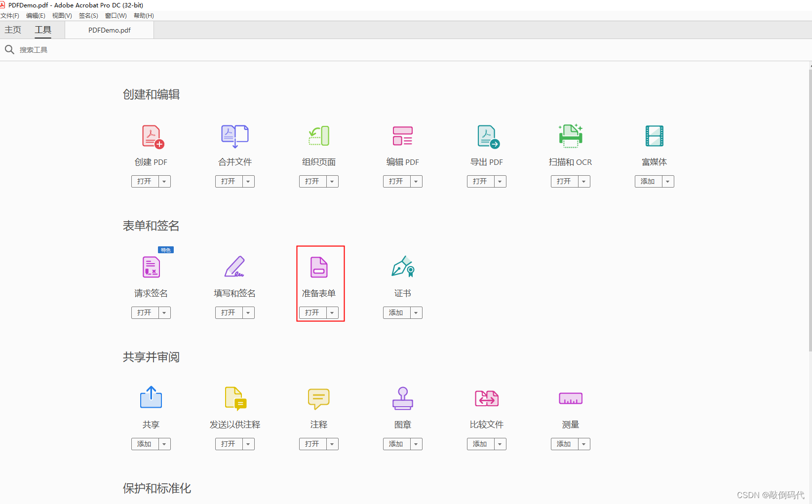
Task: Open the 签名(S) menu
Action: 88,16
